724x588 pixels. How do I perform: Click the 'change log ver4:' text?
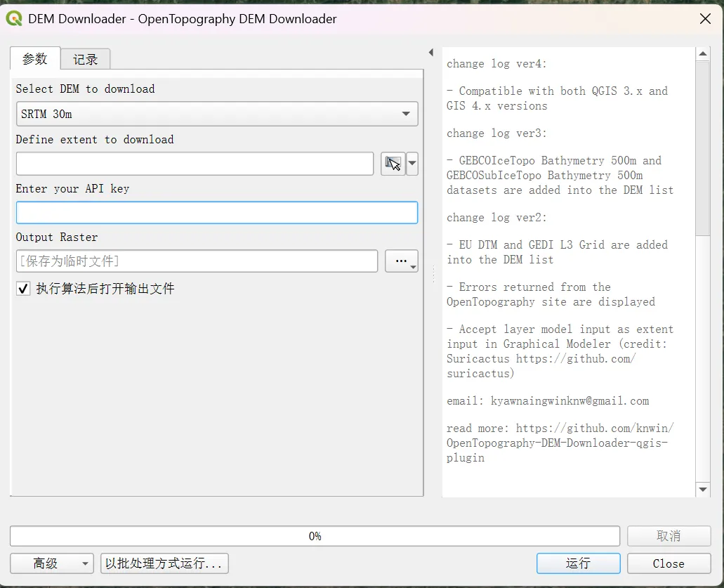point(496,64)
